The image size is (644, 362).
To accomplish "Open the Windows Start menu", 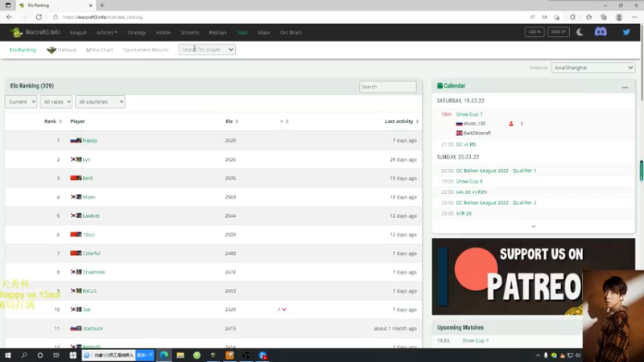I will point(8,356).
